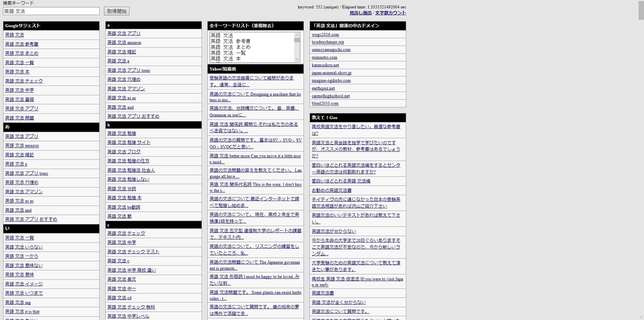Visit the kanmisikou.net domain link
This screenshot has width=644, height=320.
point(326,65)
